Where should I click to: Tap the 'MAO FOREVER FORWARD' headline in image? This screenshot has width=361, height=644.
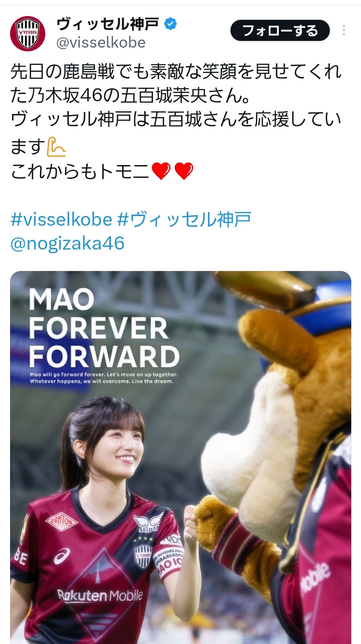pyautogui.click(x=104, y=328)
